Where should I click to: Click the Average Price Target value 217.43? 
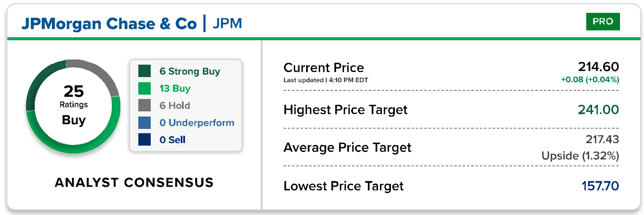[x=602, y=139]
